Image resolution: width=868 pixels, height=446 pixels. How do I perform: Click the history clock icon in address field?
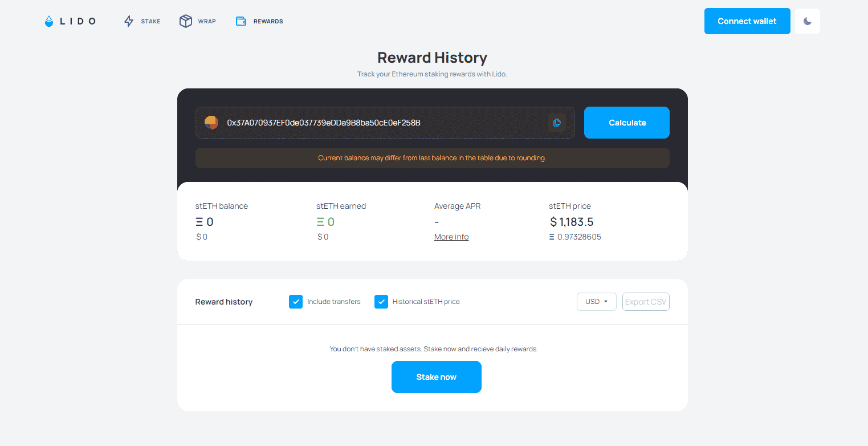(x=557, y=122)
